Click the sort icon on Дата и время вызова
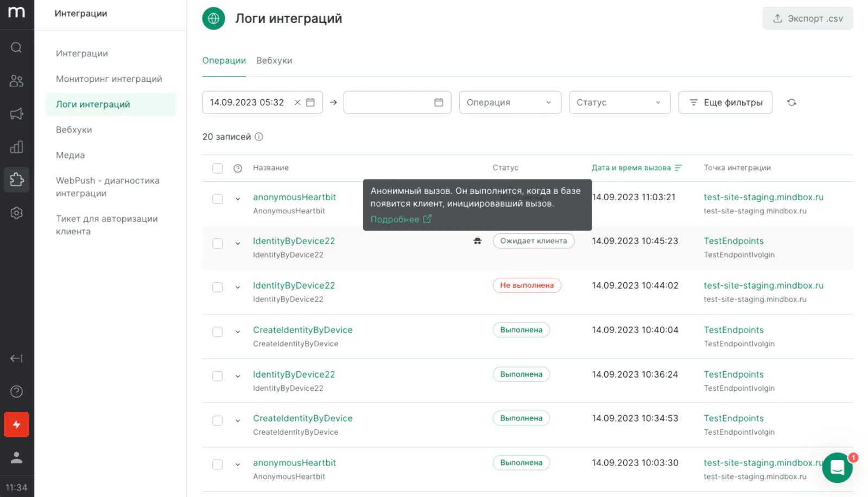 click(x=678, y=168)
